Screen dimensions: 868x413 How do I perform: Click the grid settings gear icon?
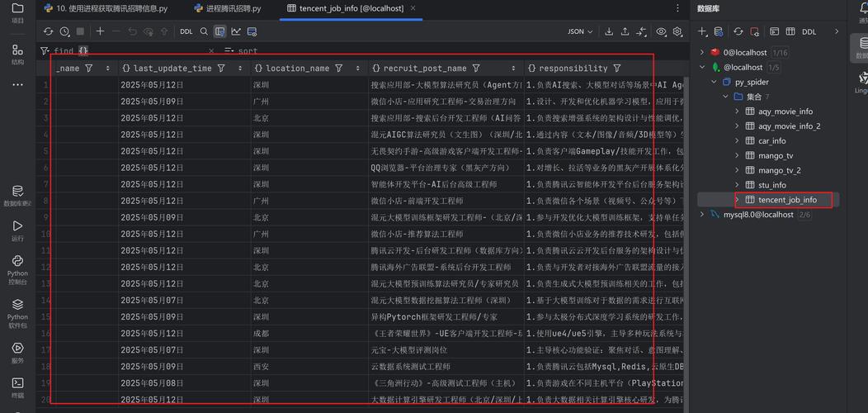(x=677, y=31)
